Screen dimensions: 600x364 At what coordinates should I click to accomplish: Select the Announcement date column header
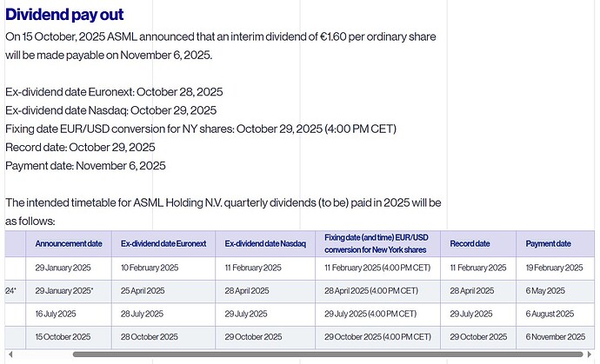[69, 244]
